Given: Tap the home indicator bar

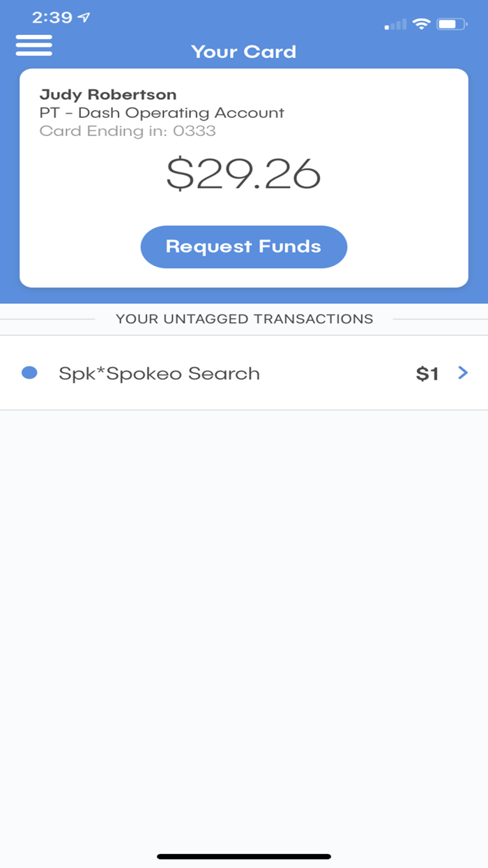Looking at the screenshot, I should click(243, 855).
